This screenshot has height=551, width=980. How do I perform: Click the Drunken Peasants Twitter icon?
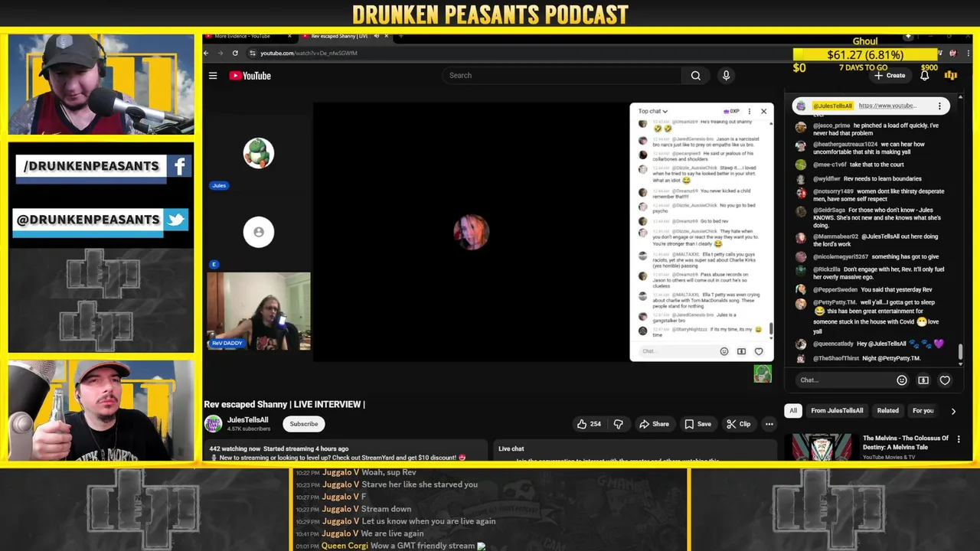176,220
